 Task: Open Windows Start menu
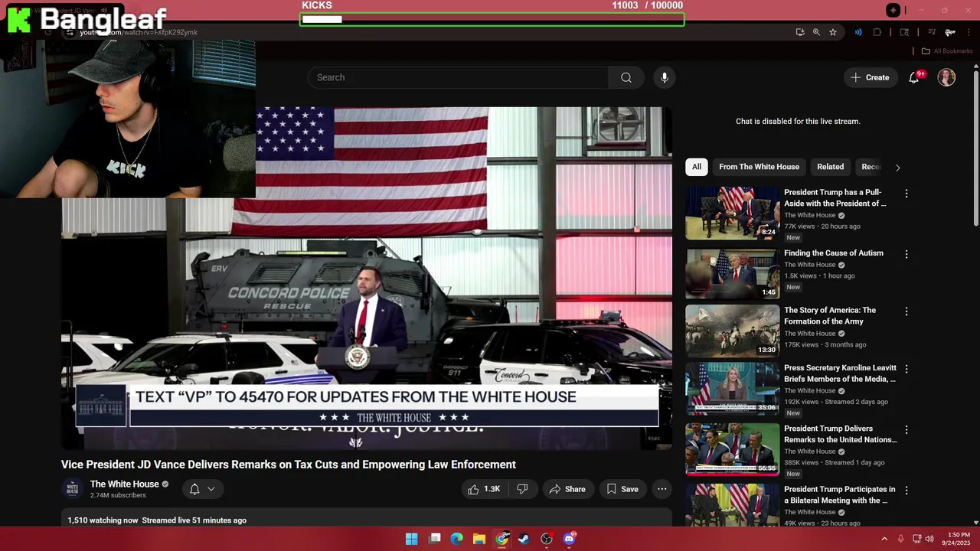tap(411, 539)
